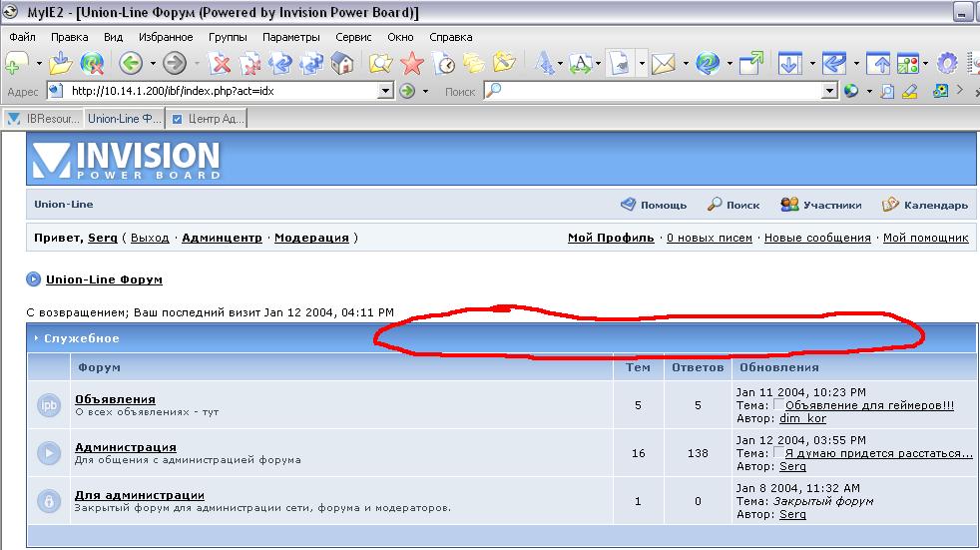Switch to the IBResour... tab

(x=43, y=118)
